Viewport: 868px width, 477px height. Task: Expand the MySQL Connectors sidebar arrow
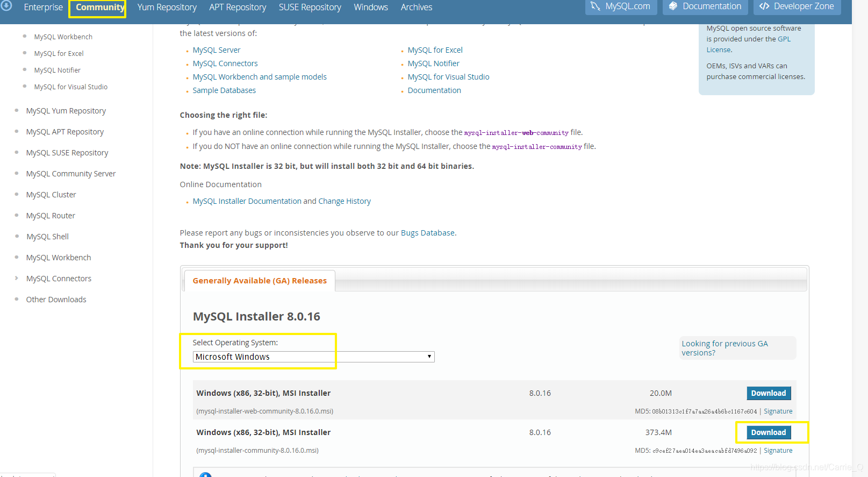pyautogui.click(x=16, y=278)
